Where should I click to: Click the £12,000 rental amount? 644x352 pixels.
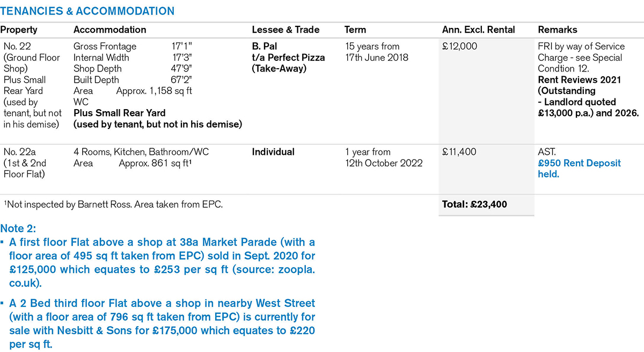(x=460, y=47)
